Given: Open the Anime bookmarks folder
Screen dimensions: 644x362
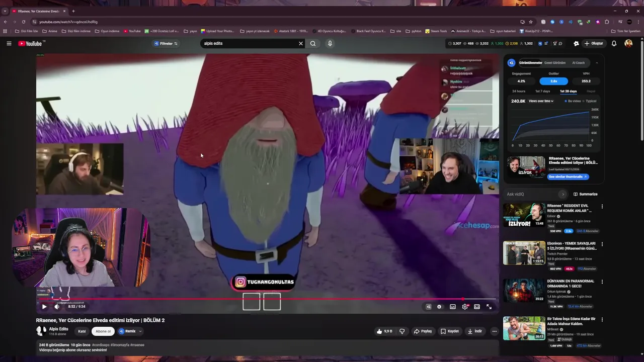Looking at the screenshot, I should coord(50,31).
